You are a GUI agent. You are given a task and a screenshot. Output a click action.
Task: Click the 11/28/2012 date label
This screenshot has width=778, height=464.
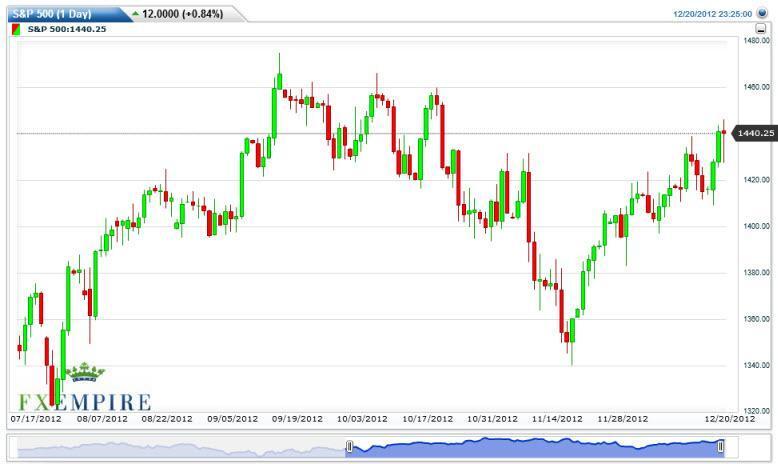(623, 419)
